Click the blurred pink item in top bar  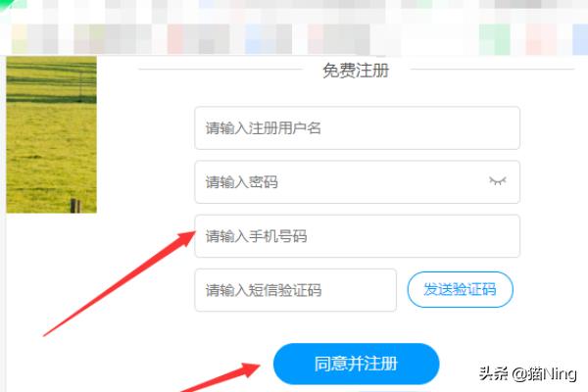point(175,39)
